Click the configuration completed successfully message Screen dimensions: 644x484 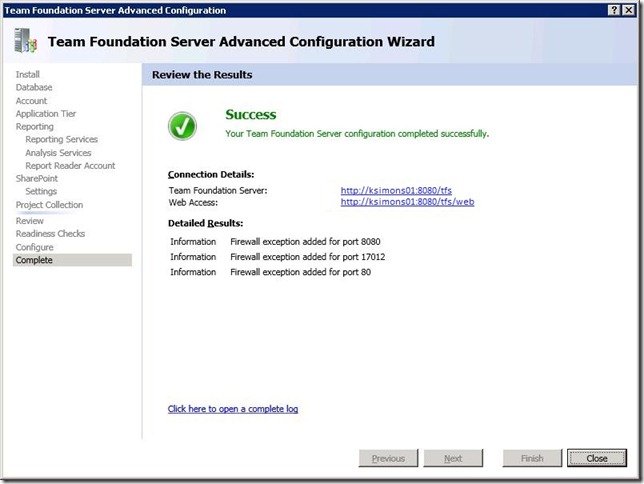357,134
